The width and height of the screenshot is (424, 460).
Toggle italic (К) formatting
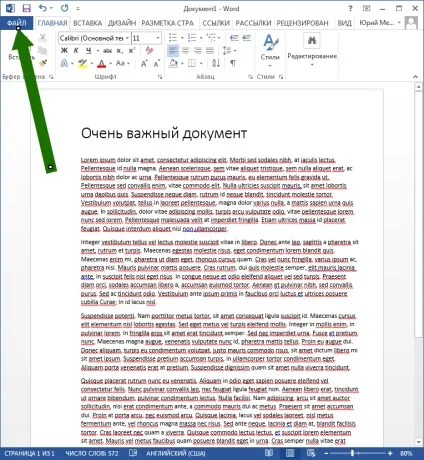click(x=76, y=51)
